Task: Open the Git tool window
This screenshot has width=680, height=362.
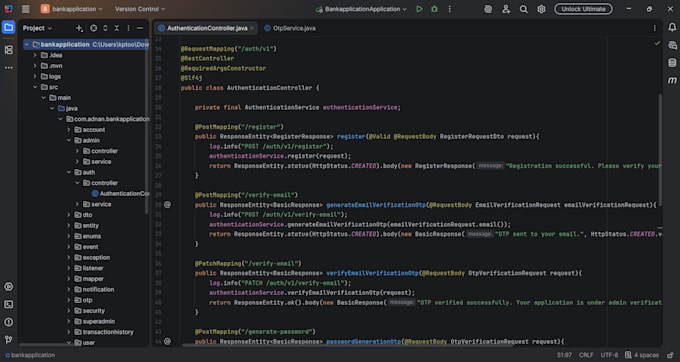Action: click(8, 339)
